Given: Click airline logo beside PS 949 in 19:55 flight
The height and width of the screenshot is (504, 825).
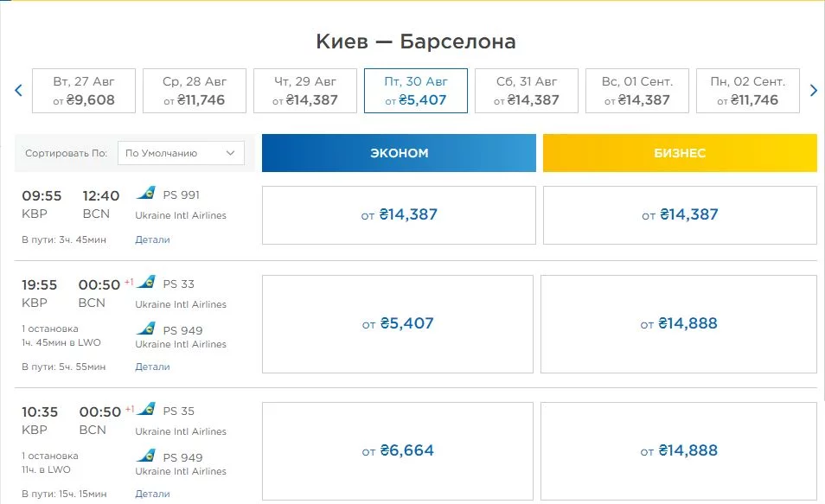Looking at the screenshot, I should 145,329.
